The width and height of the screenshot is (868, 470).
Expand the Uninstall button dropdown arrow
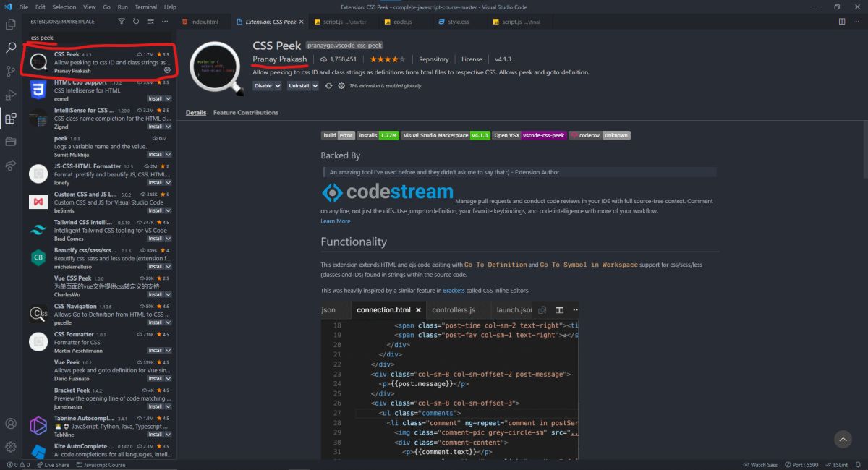pos(315,85)
